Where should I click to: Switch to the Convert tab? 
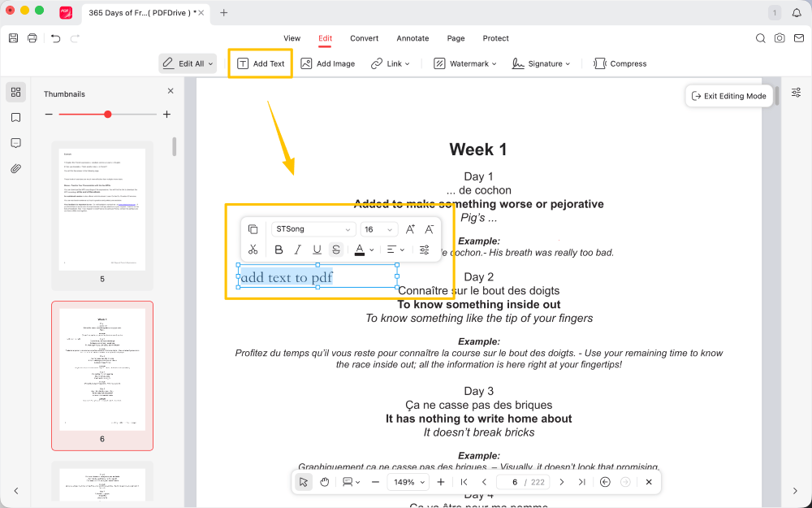coord(364,38)
